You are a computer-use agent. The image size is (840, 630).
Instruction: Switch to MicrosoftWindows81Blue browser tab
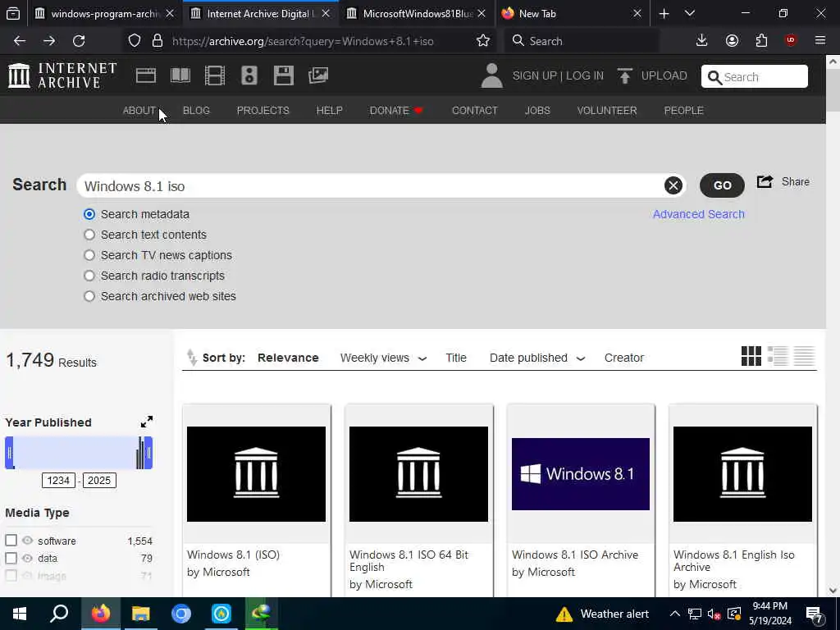(x=417, y=13)
